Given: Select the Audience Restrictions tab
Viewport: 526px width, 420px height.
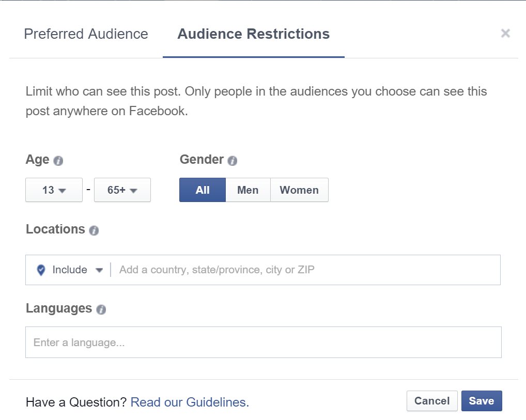Looking at the screenshot, I should point(253,34).
